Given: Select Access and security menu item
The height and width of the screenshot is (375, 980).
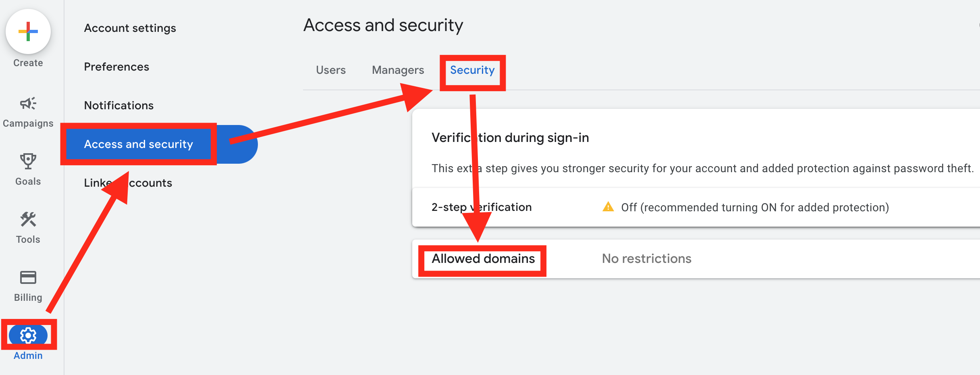Looking at the screenshot, I should pos(138,144).
